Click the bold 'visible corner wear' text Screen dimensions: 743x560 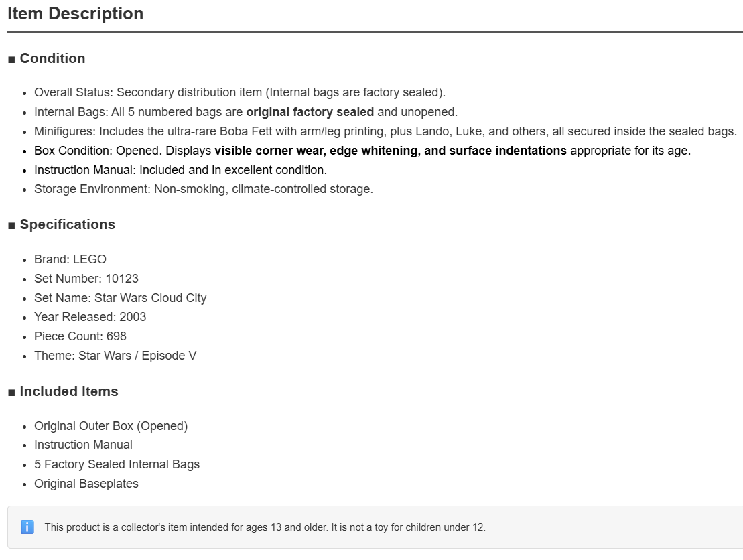tap(269, 151)
